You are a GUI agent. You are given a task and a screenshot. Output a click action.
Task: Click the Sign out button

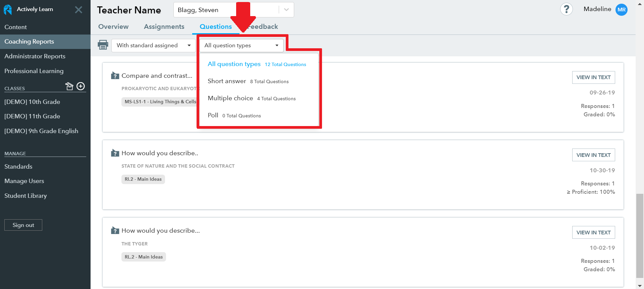[x=23, y=225]
